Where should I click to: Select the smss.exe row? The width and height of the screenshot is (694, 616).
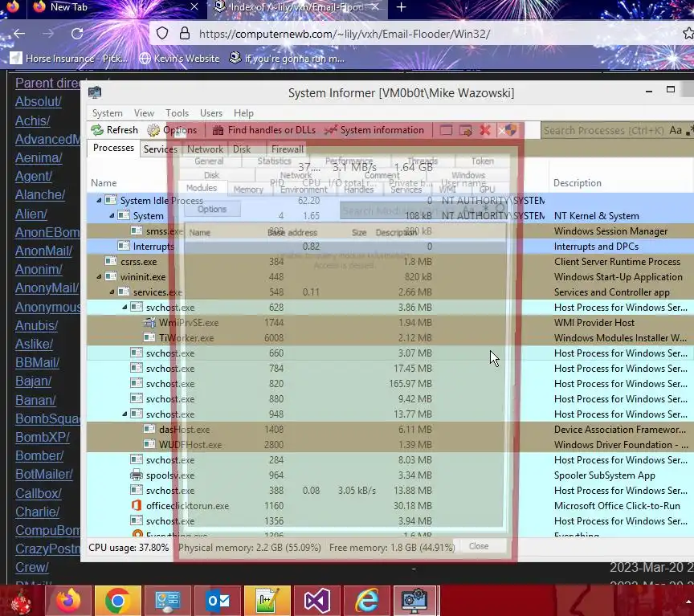pyautogui.click(x=390, y=231)
